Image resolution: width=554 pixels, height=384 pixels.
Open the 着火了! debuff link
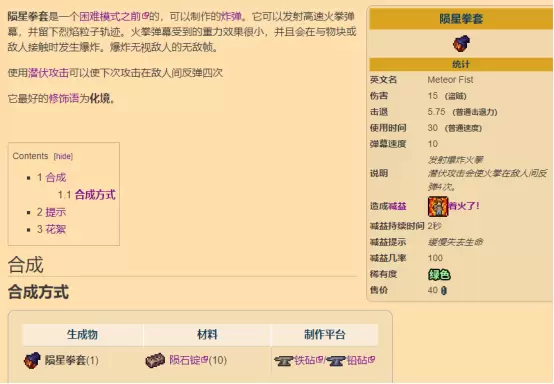(464, 206)
